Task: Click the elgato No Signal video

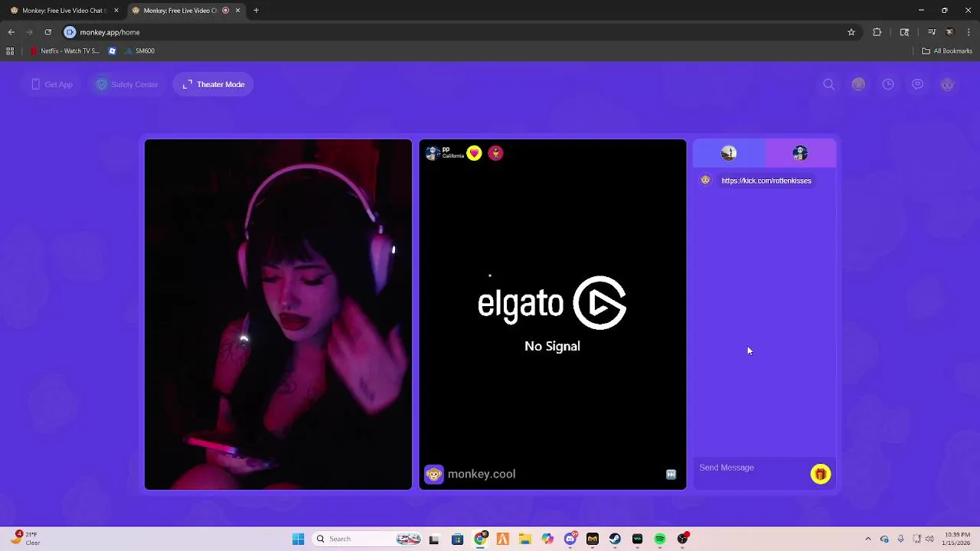Action: pos(552,315)
